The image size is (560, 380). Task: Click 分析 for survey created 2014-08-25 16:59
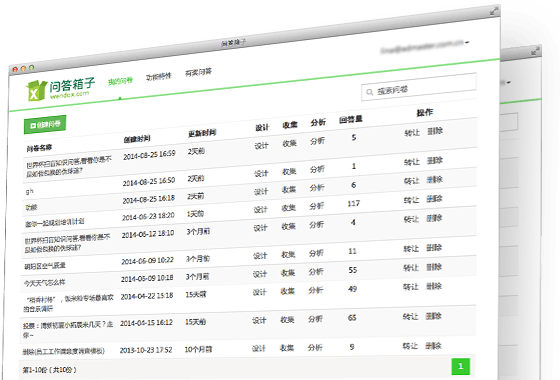[318, 141]
